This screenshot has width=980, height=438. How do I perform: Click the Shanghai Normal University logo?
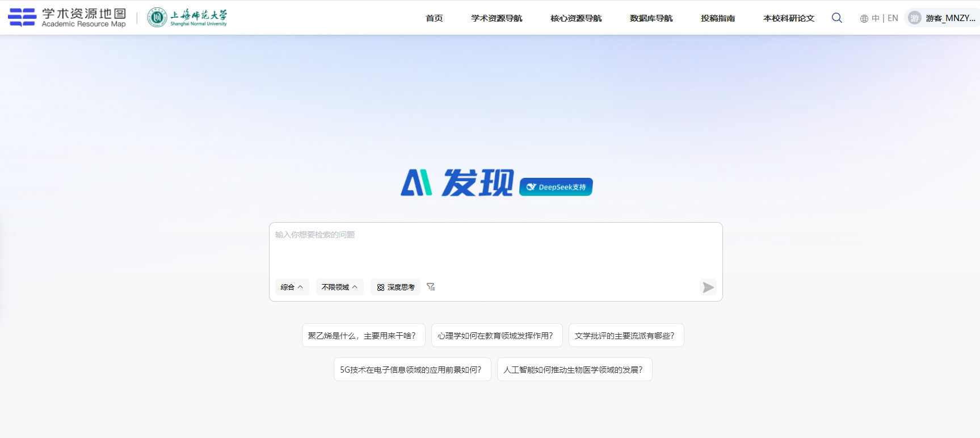pyautogui.click(x=187, y=18)
